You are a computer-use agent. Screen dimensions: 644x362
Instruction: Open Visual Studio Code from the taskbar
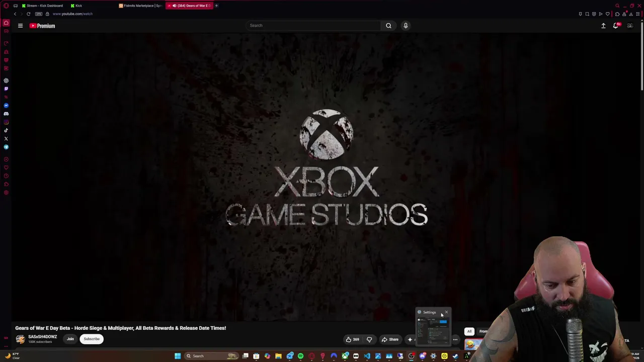(x=367, y=356)
